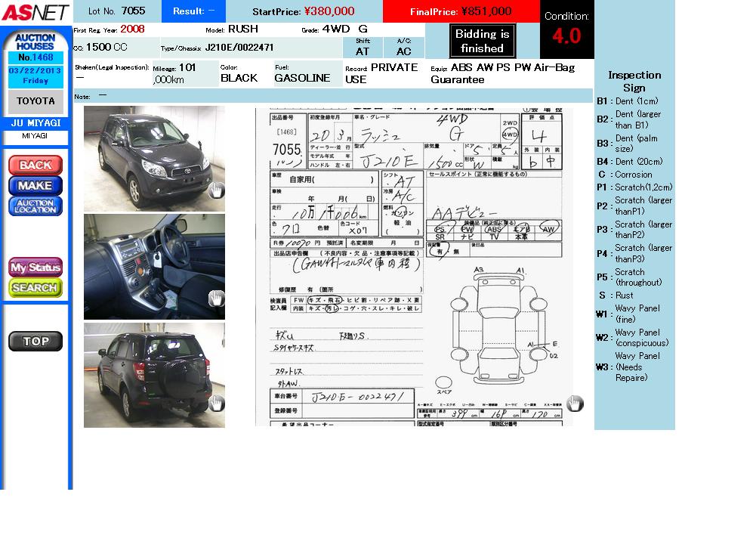This screenshot has width=756, height=560.
Task: Click the JU MIYAGI auction house header
Action: tap(35, 123)
